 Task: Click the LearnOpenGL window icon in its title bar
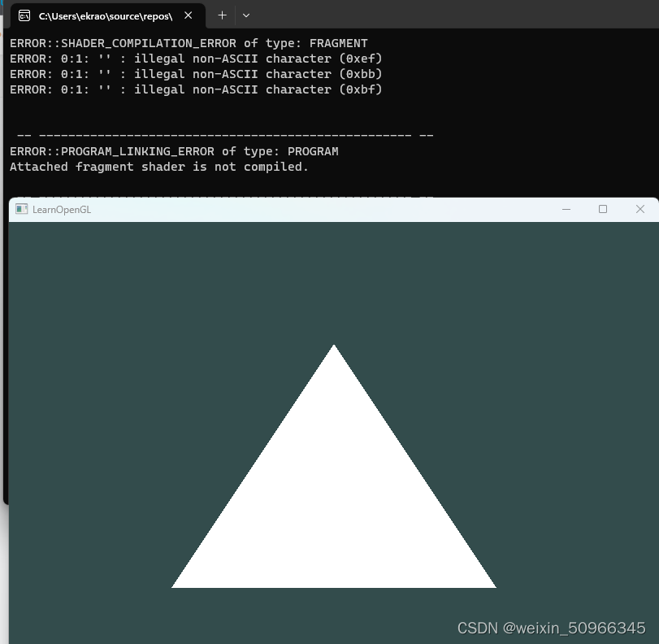[x=20, y=209]
